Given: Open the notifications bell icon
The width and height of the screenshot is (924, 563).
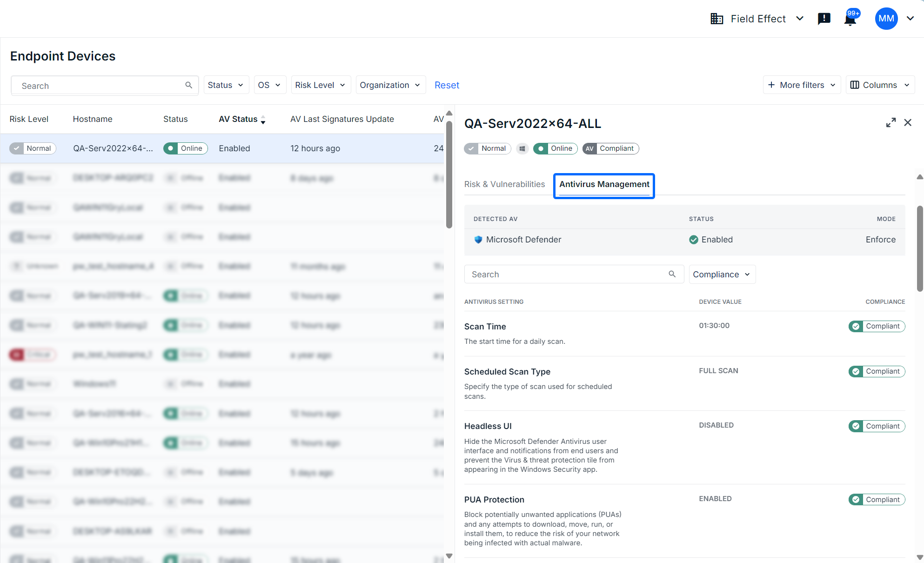Looking at the screenshot, I should click(850, 19).
